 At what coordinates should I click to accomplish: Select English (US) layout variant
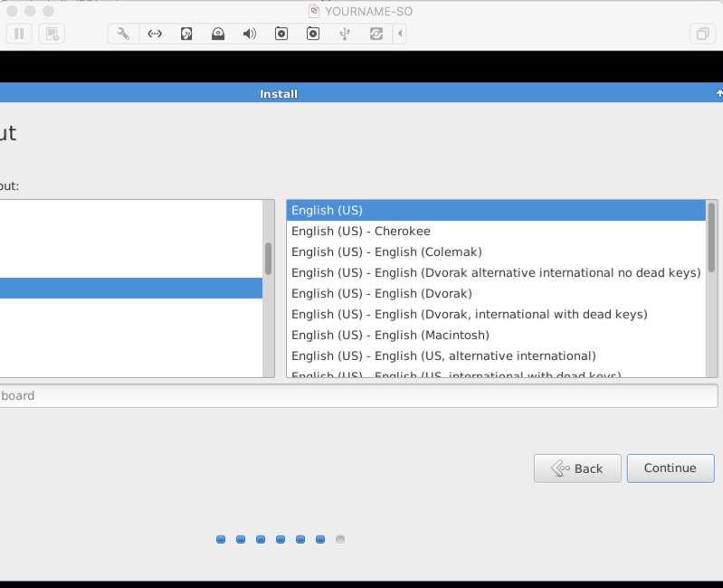tap(496, 210)
